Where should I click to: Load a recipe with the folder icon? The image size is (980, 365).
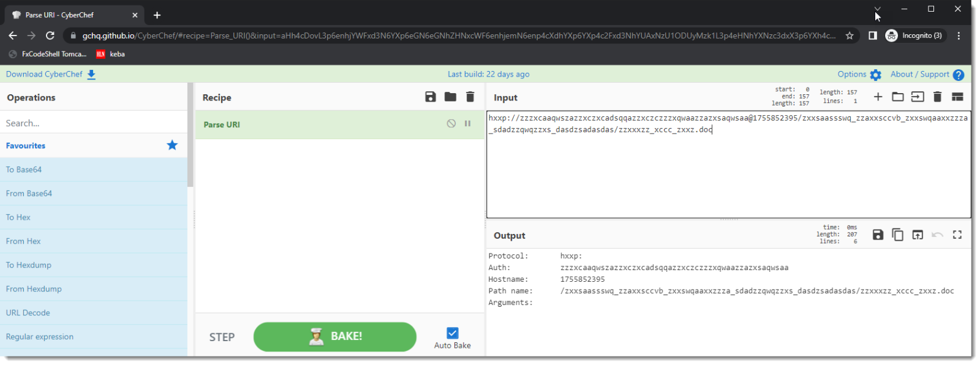point(450,97)
